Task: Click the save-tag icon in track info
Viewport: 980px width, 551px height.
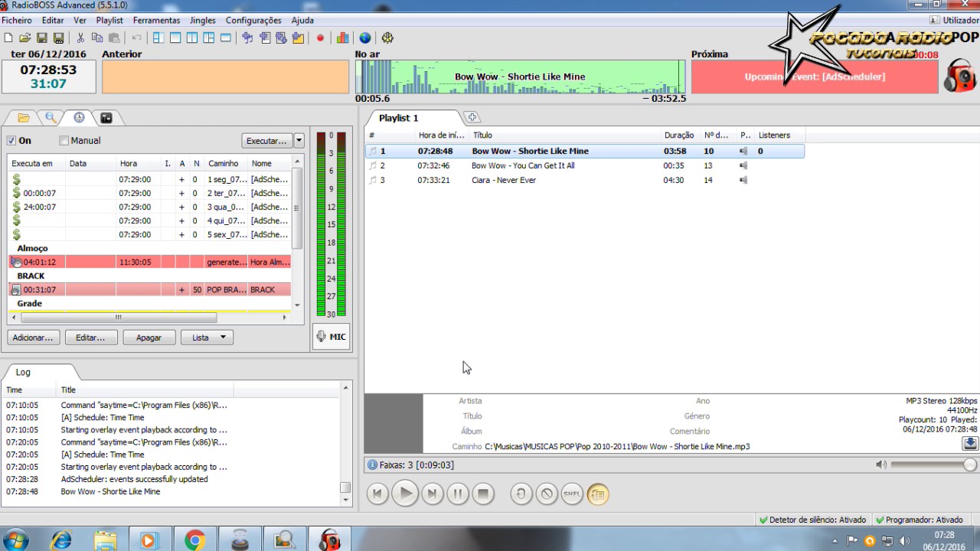Action: point(970,443)
